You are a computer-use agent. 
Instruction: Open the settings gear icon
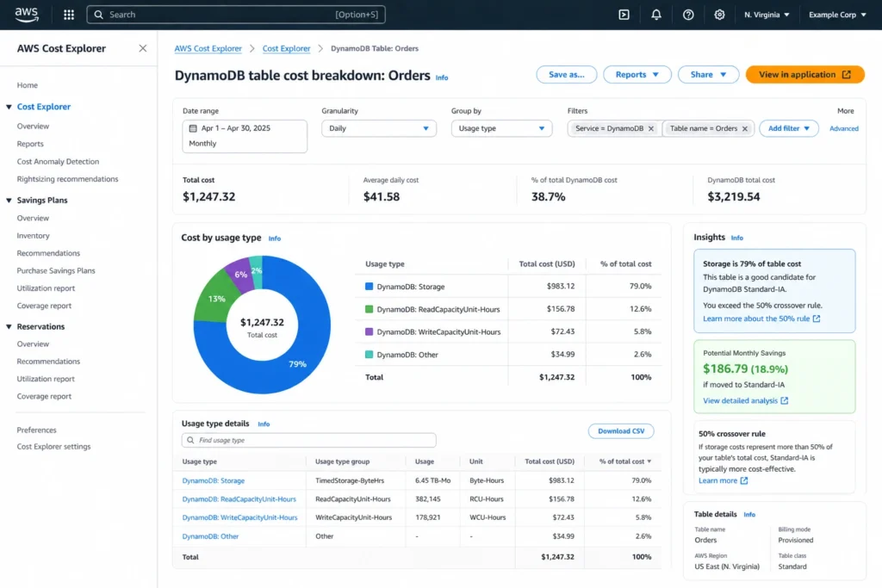(x=719, y=14)
